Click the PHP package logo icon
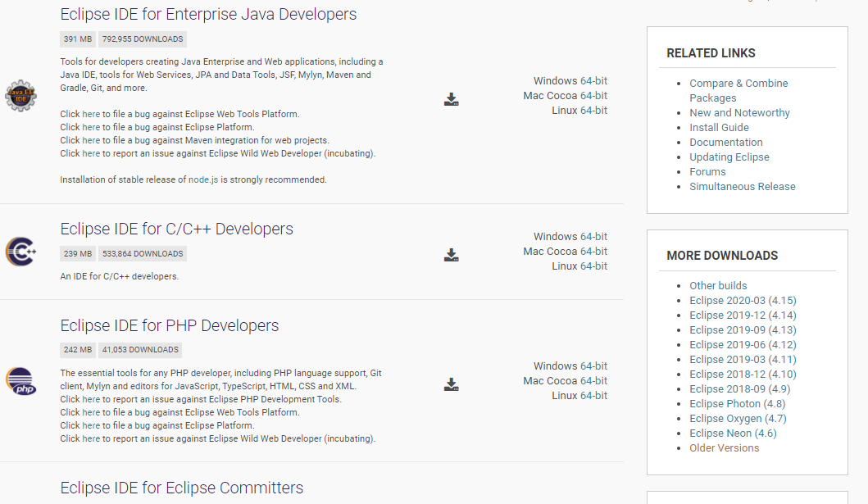Viewport: 868px width, 504px height. pos(21,381)
